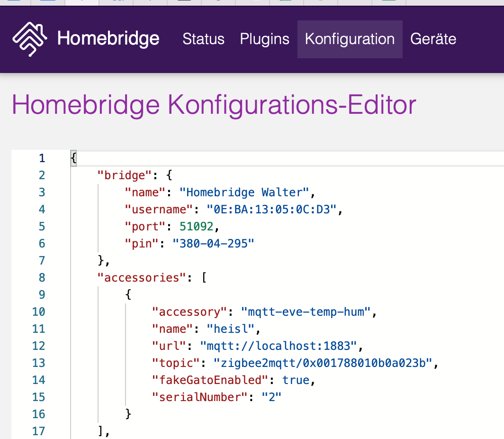The height and width of the screenshot is (439, 504).
Task: Open the Geräte page
Action: 433,39
